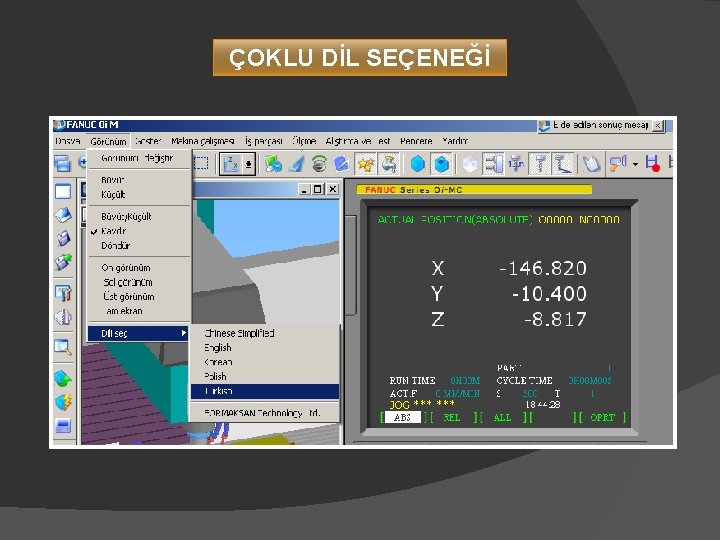Screen dimensions: 720x540
Task: Click the white machine part sidebar icon
Action: pos(63,317)
